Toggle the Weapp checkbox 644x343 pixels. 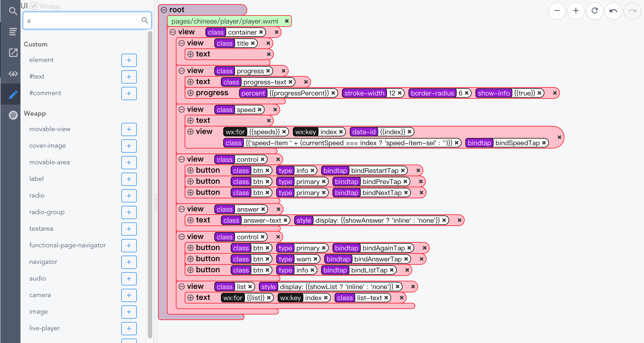click(x=34, y=6)
